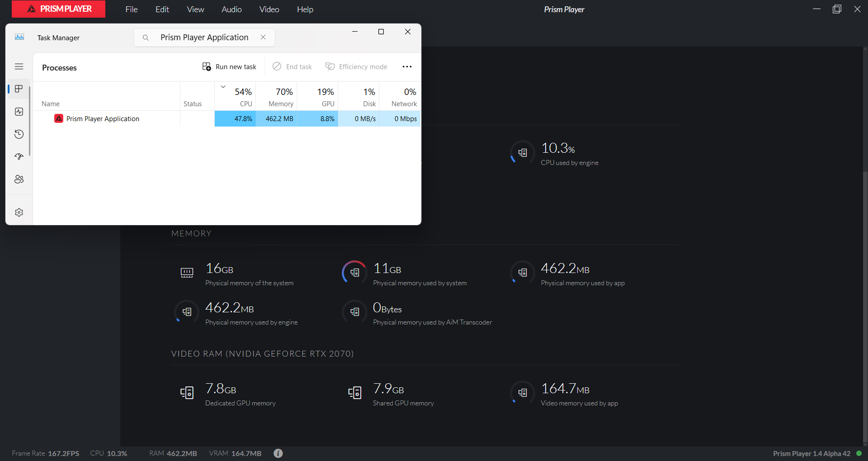The width and height of the screenshot is (868, 461).
Task: Open Startup apps icon in Task Manager sidebar
Action: (19, 157)
